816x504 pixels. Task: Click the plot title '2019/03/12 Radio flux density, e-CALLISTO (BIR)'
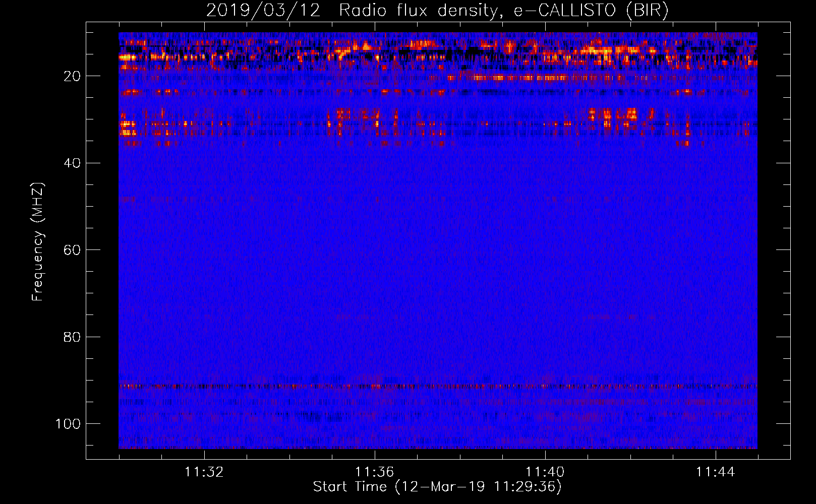(x=437, y=11)
